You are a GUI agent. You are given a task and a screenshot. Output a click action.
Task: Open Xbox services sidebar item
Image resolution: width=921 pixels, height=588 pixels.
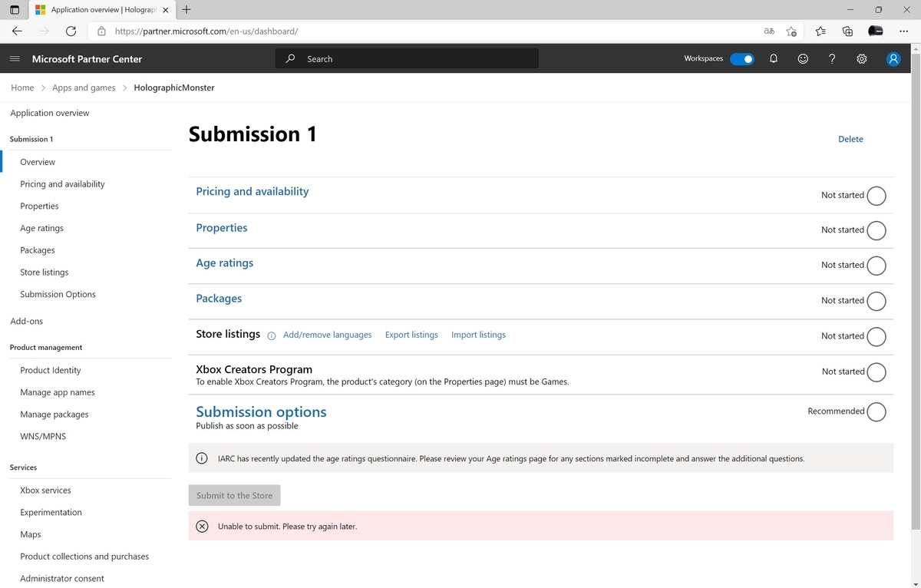click(x=45, y=490)
